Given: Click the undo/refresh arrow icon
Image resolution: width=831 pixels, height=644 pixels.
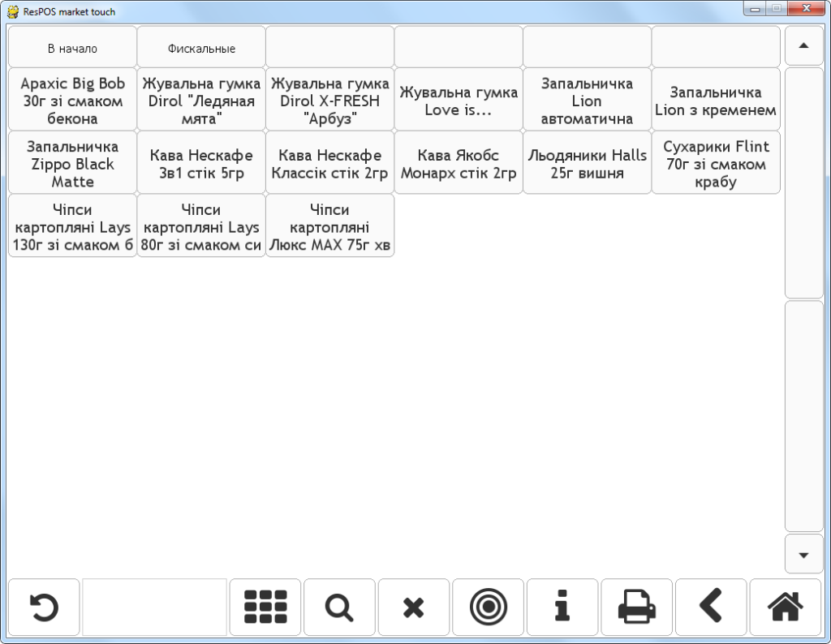Looking at the screenshot, I should pyautogui.click(x=44, y=607).
